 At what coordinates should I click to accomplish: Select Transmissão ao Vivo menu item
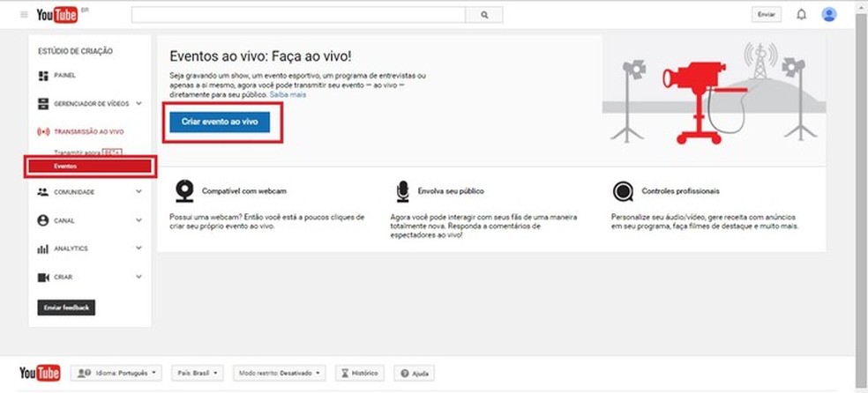coord(89,132)
